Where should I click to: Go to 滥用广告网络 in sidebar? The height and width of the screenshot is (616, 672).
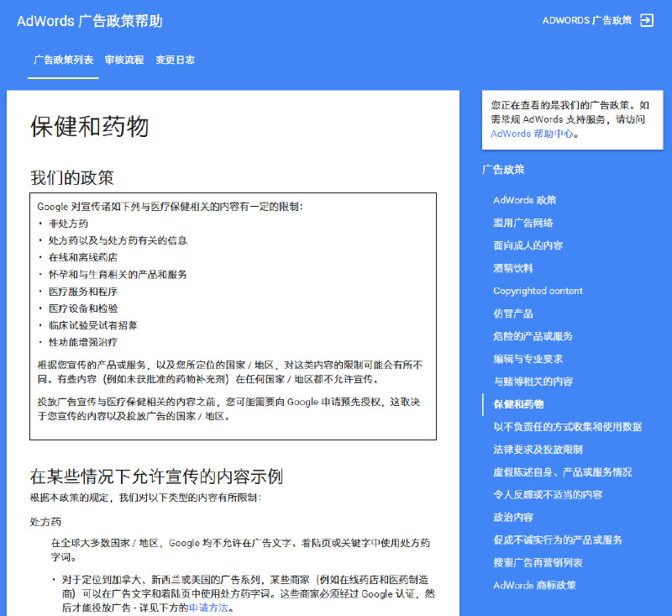coord(522,223)
